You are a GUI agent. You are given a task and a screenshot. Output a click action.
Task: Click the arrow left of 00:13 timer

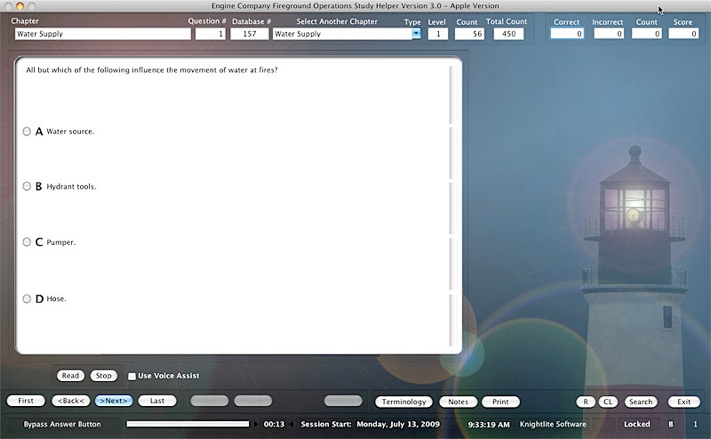(x=257, y=424)
